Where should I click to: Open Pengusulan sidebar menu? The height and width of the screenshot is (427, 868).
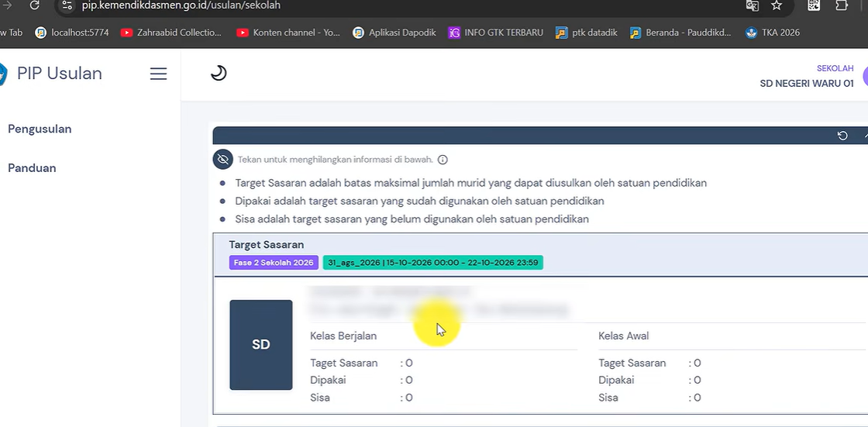pos(40,129)
